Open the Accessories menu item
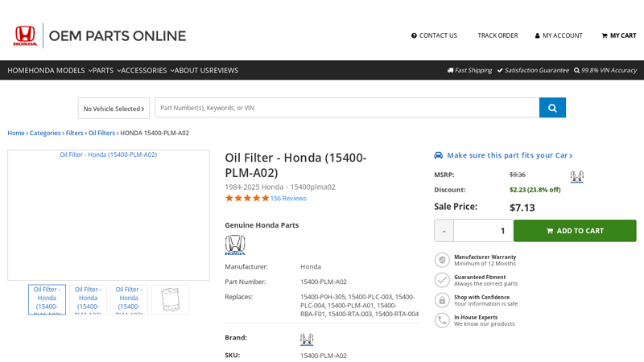This screenshot has width=644, height=362. (x=147, y=70)
